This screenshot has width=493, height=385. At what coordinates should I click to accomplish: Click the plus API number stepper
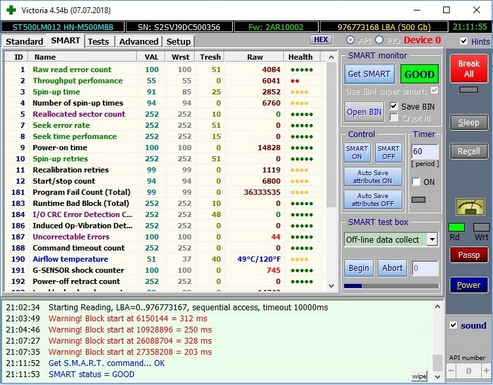[486, 371]
